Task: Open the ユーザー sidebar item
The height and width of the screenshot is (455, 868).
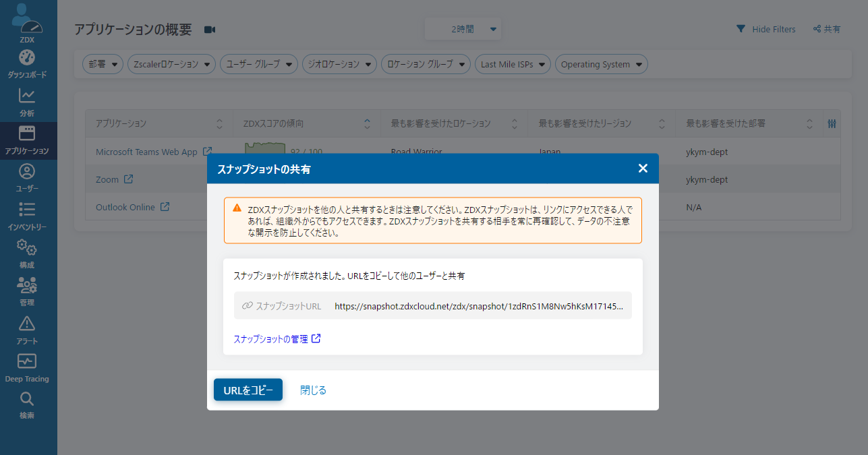Action: click(28, 178)
